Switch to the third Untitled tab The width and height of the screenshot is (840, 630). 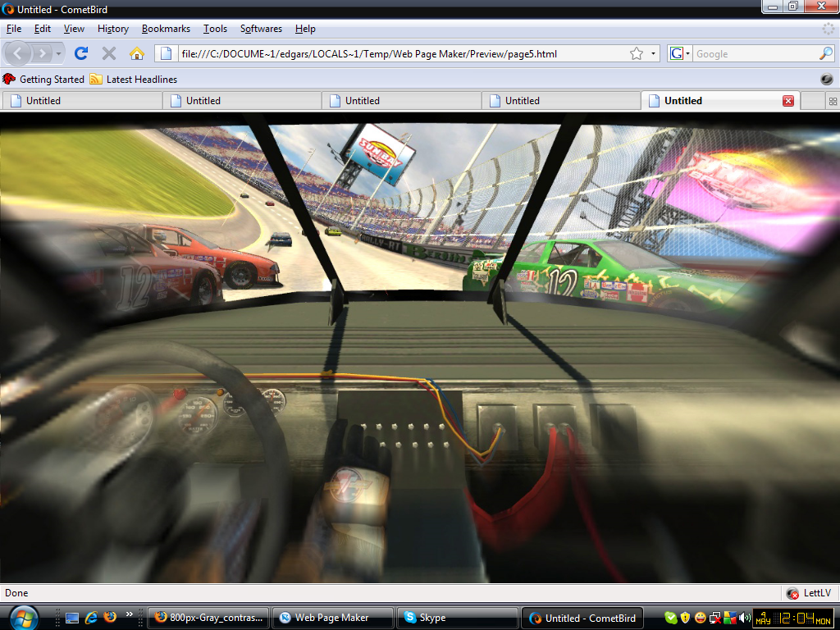[402, 101]
